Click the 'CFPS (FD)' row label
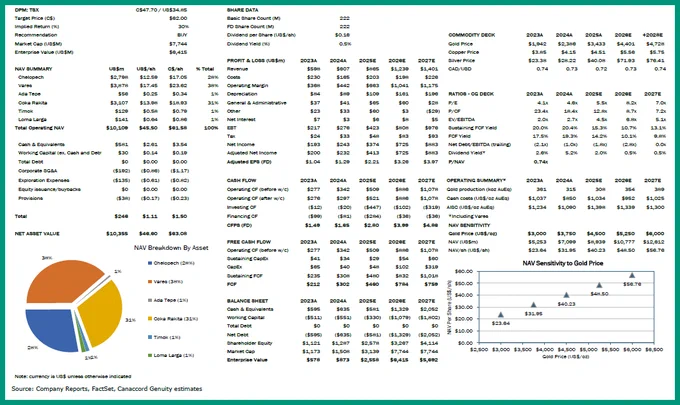 click(239, 225)
